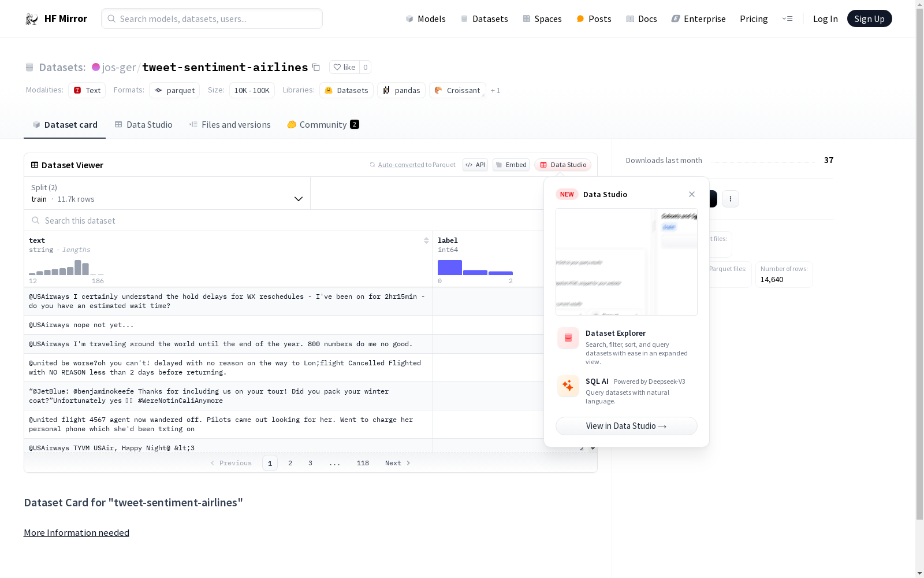924x578 pixels.
Task: Click the "Dataset Explorer" heading text
Action: click(x=616, y=334)
